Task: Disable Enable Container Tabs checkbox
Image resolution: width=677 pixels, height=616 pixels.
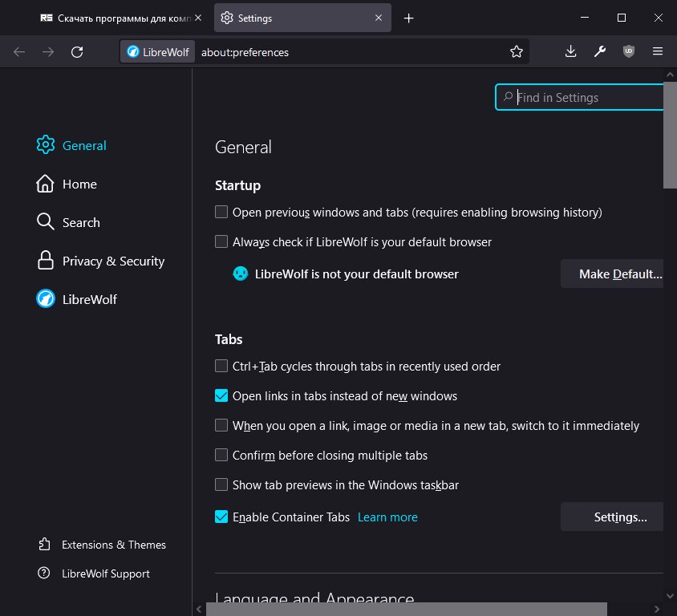Action: pos(221,517)
